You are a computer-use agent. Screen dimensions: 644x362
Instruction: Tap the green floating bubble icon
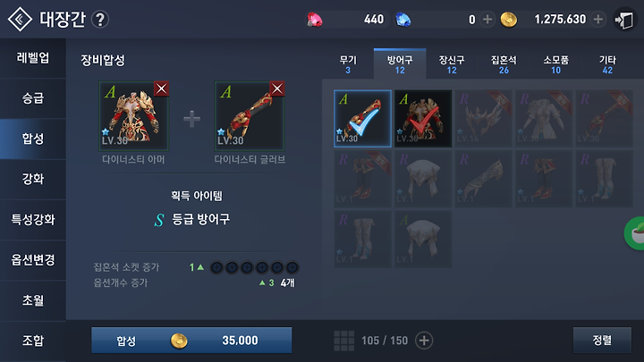tap(635, 233)
